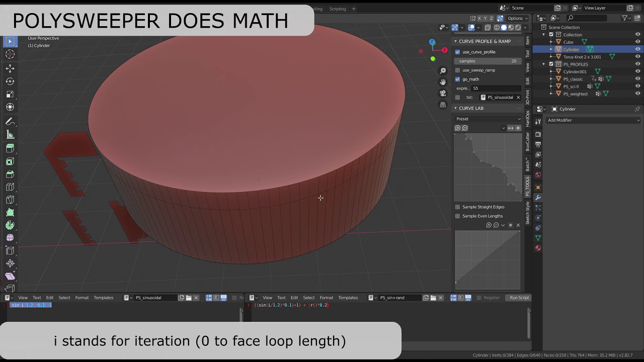Adjust the samples value slider

pos(488,61)
